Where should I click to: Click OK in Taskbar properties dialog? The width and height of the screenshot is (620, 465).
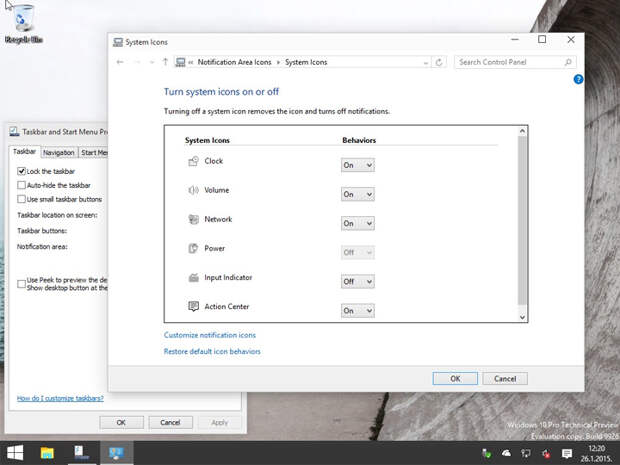tap(121, 422)
